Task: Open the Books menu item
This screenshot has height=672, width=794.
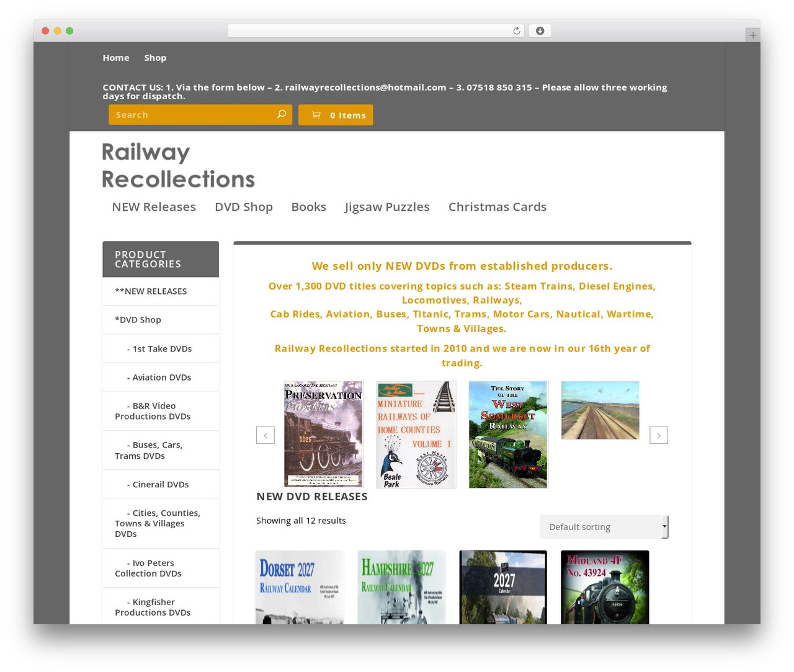Action: [x=309, y=207]
